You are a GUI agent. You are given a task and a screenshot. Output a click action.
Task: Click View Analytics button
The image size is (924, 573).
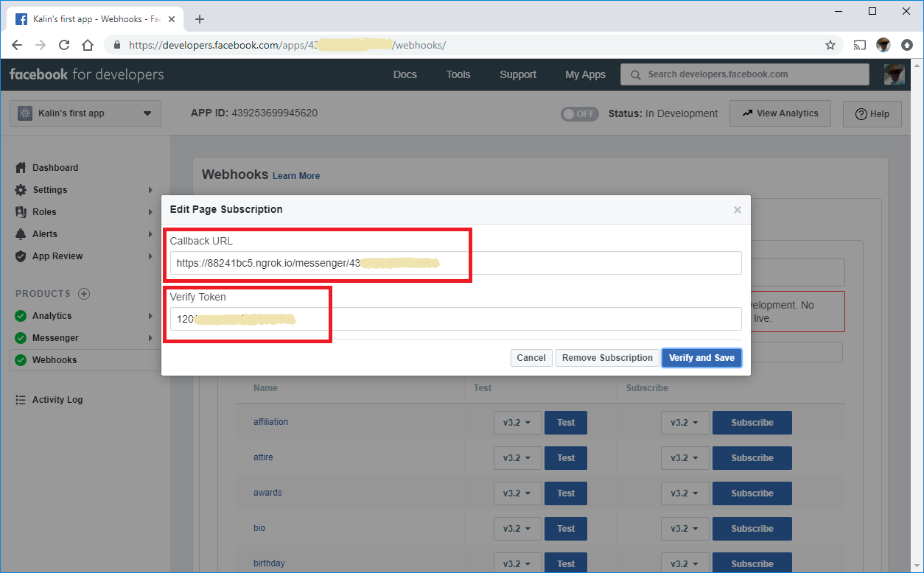point(780,113)
